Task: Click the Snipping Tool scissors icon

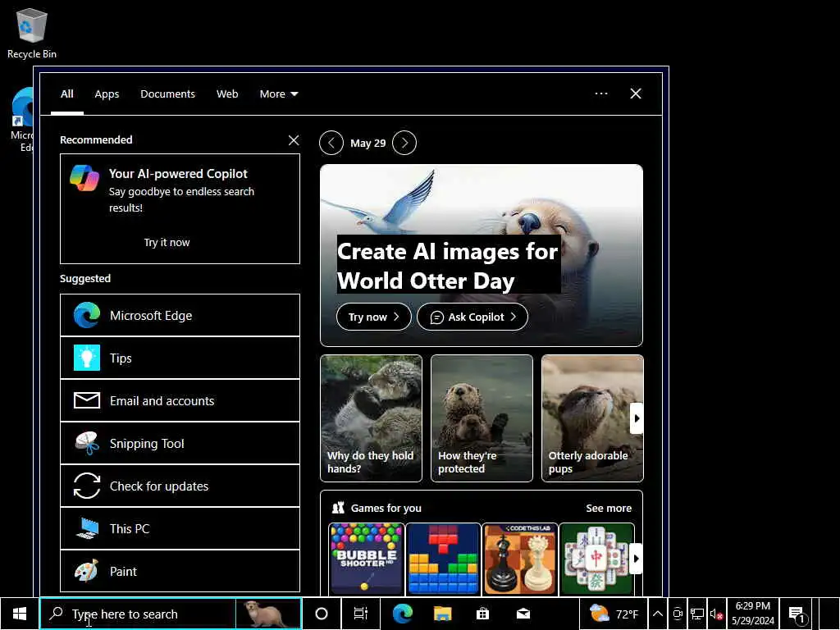Action: coord(87,443)
